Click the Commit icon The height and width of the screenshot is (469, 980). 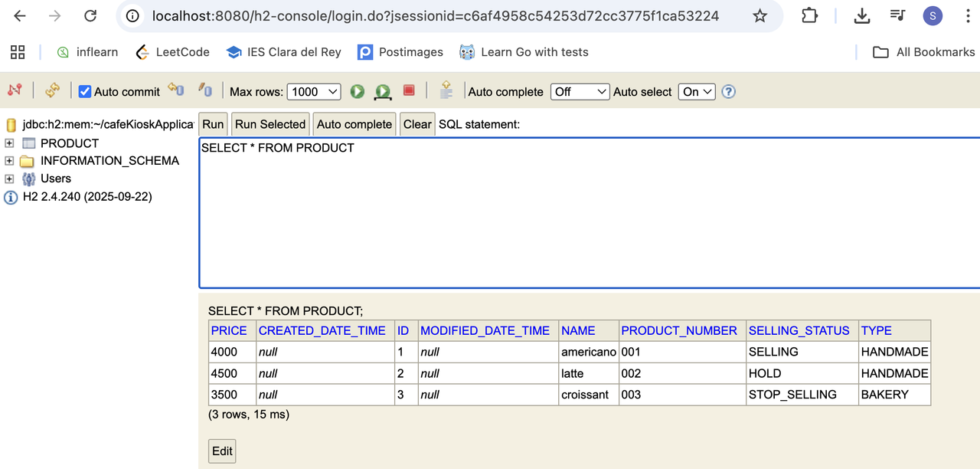click(205, 90)
